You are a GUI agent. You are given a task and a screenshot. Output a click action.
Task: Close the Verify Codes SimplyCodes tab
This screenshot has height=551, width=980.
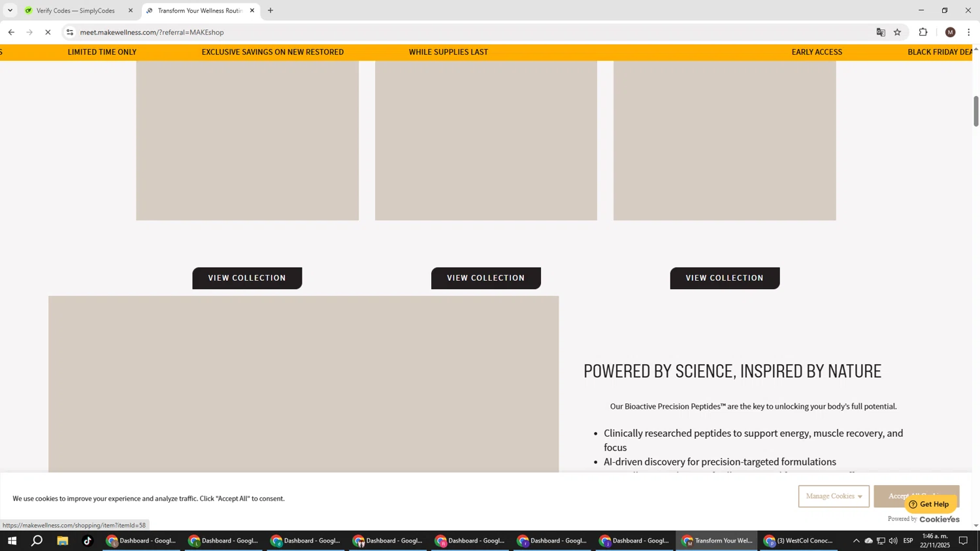[131, 10]
